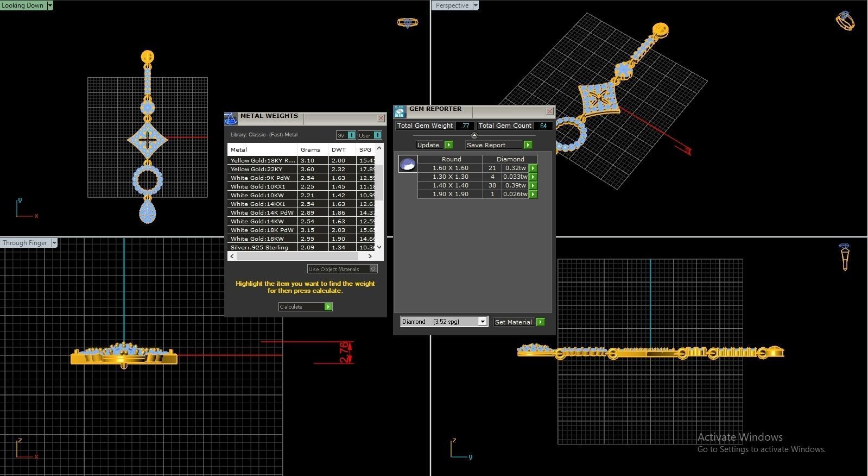Click the ring view icon in Looking Down viewport
Image resolution: width=868 pixels, height=476 pixels.
[x=407, y=23]
